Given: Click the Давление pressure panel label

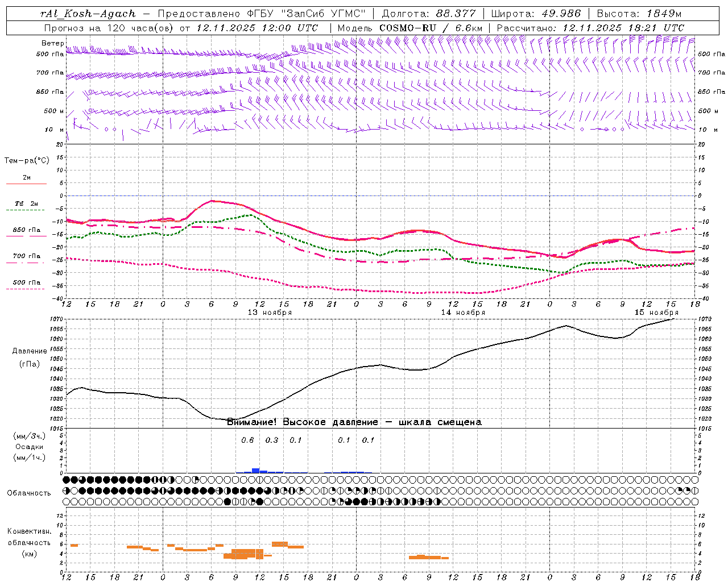Looking at the screenshot, I should pos(30,351).
